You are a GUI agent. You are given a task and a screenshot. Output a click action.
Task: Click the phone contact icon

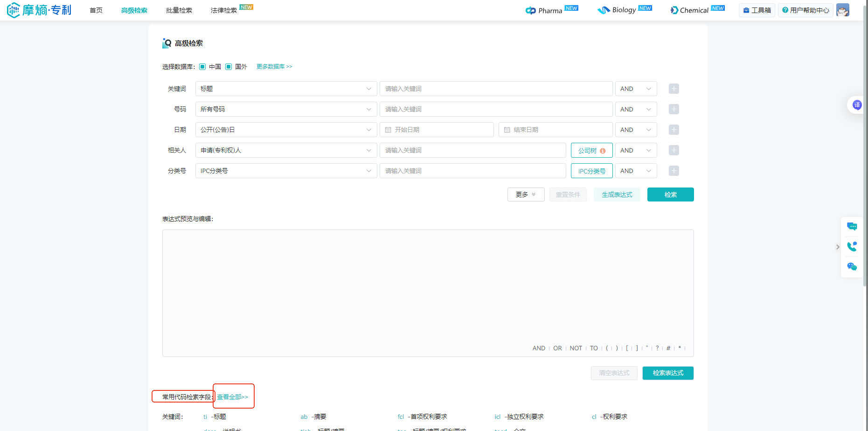852,247
